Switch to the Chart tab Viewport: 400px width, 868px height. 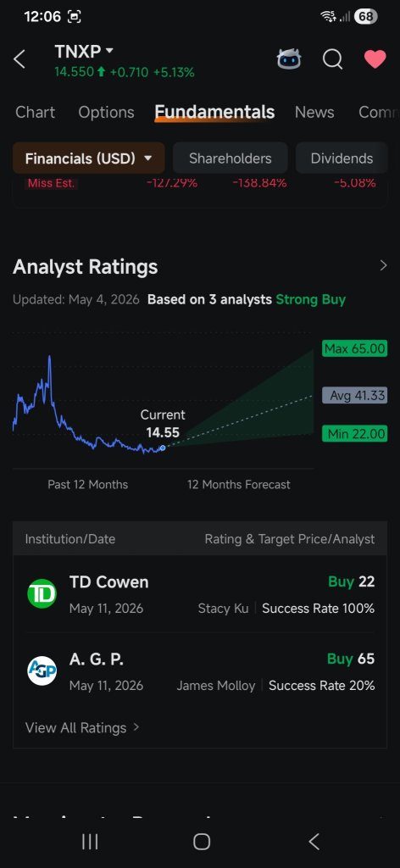tap(36, 113)
